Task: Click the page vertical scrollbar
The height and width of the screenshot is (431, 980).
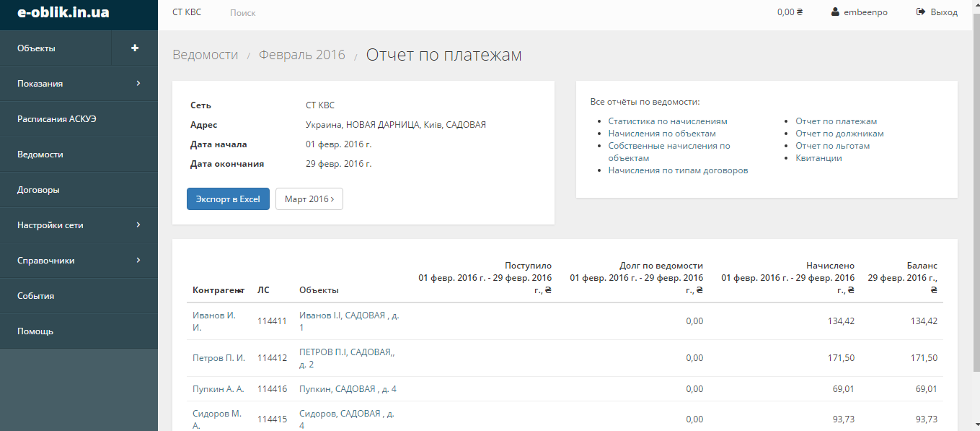Action: tap(976, 217)
